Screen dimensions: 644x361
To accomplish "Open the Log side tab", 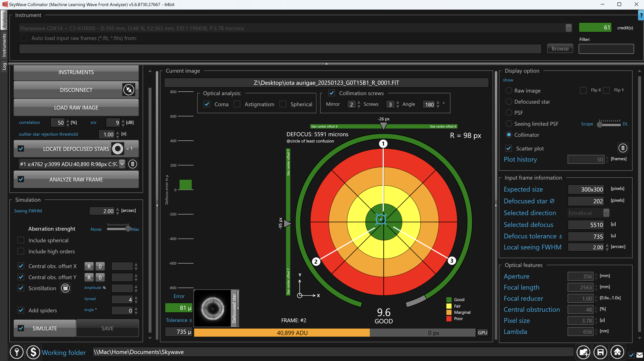I will [4, 66].
